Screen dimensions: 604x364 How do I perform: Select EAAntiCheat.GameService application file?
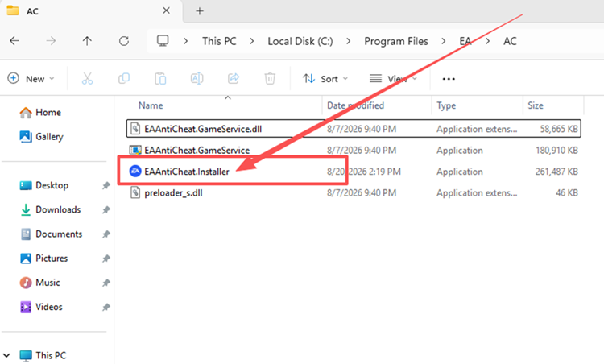(354, 151)
